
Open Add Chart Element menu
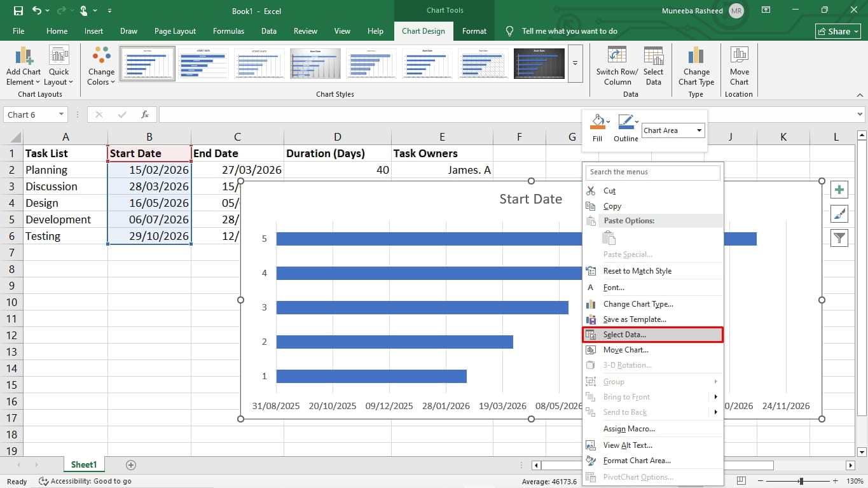(x=23, y=66)
